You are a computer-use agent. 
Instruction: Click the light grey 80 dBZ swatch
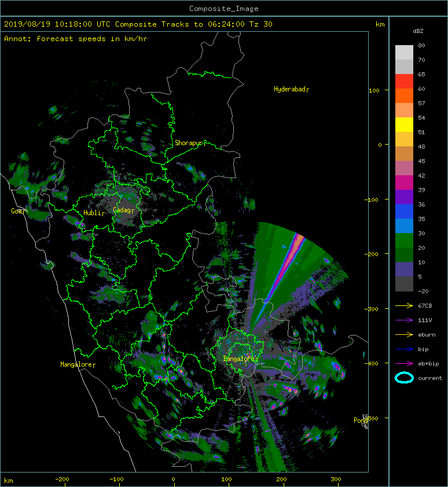pos(404,52)
